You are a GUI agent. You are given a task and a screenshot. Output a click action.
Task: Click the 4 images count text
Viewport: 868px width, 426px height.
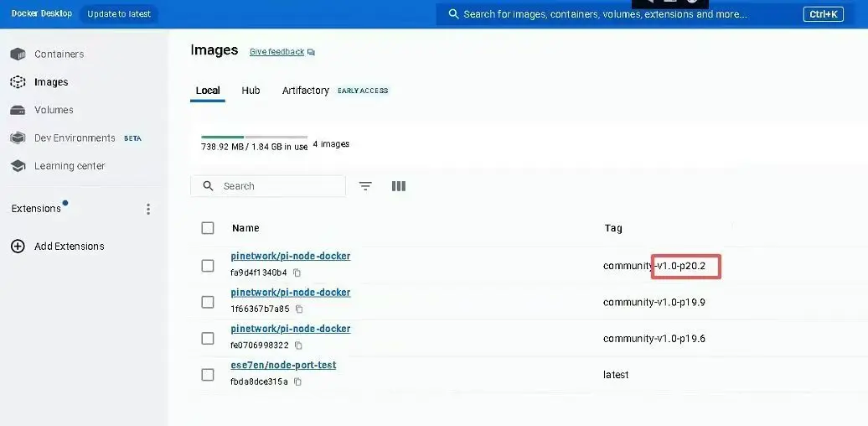click(331, 144)
